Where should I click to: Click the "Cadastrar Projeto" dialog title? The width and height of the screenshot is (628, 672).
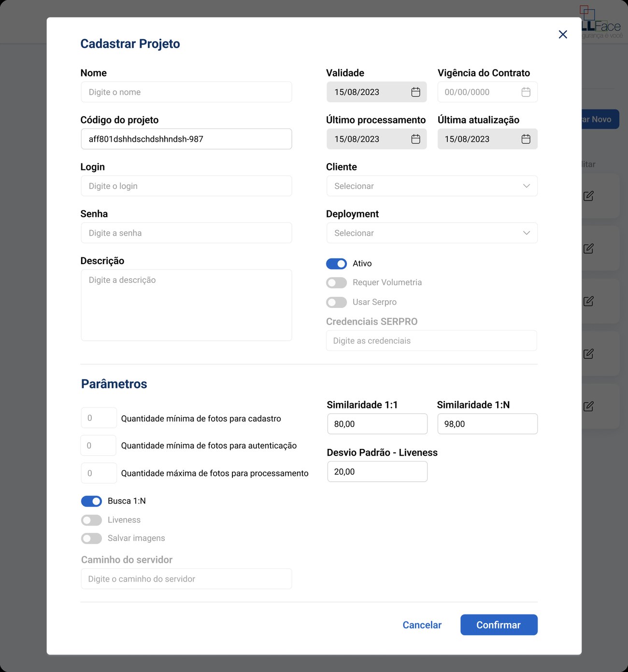pos(130,44)
